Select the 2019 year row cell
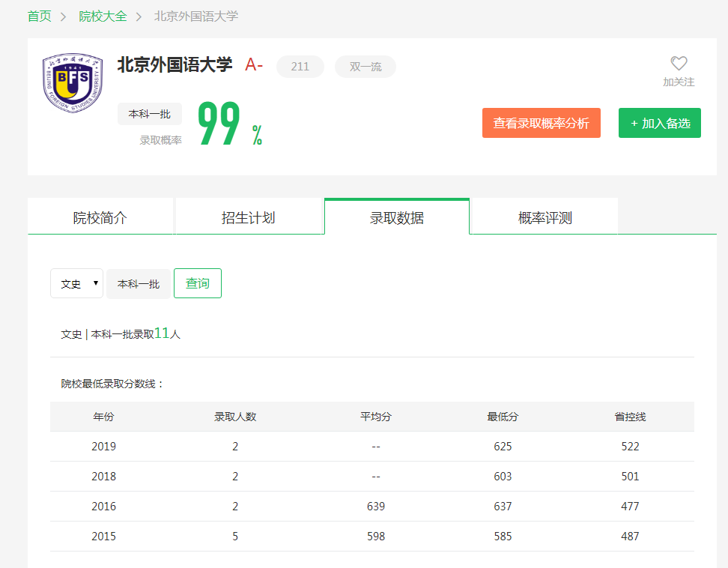This screenshot has width=728, height=568. (x=103, y=447)
